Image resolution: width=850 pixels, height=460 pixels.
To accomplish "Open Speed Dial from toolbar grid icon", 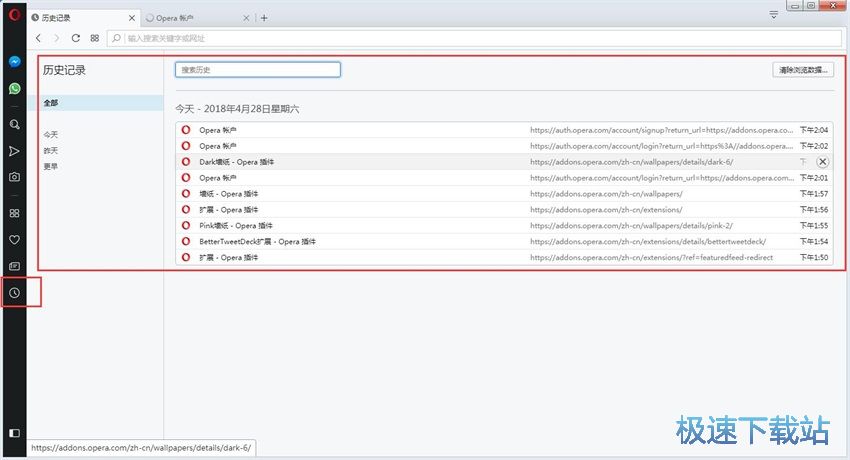I will pyautogui.click(x=95, y=38).
